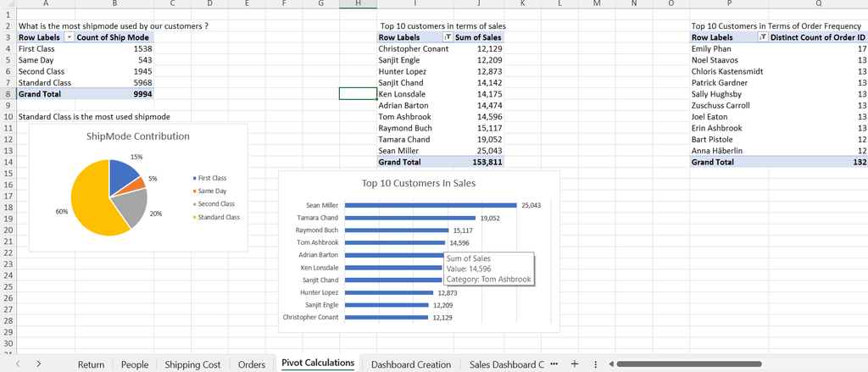Switch to the Orders sheet tab
Screen dimensions: 868x372
(252, 364)
